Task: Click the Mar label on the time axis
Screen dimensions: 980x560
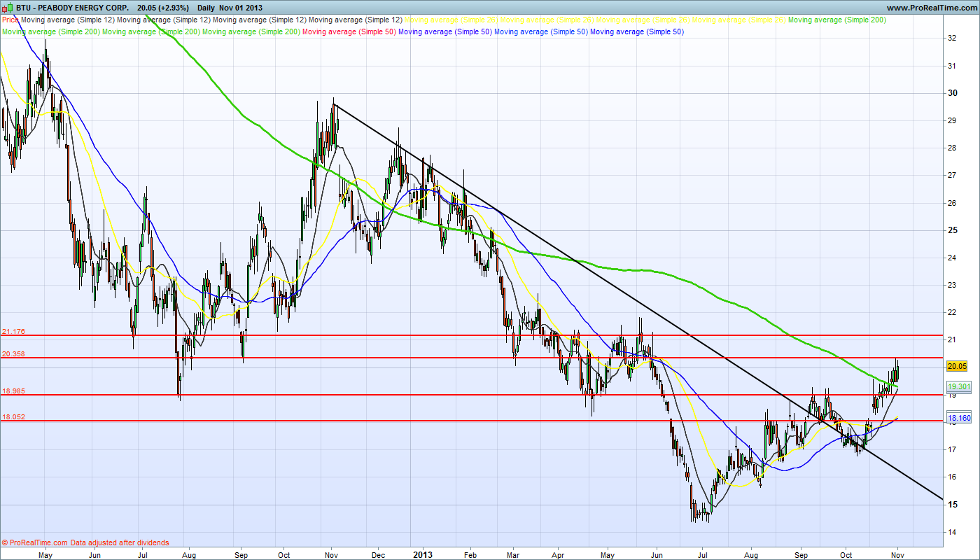Action: tap(513, 554)
